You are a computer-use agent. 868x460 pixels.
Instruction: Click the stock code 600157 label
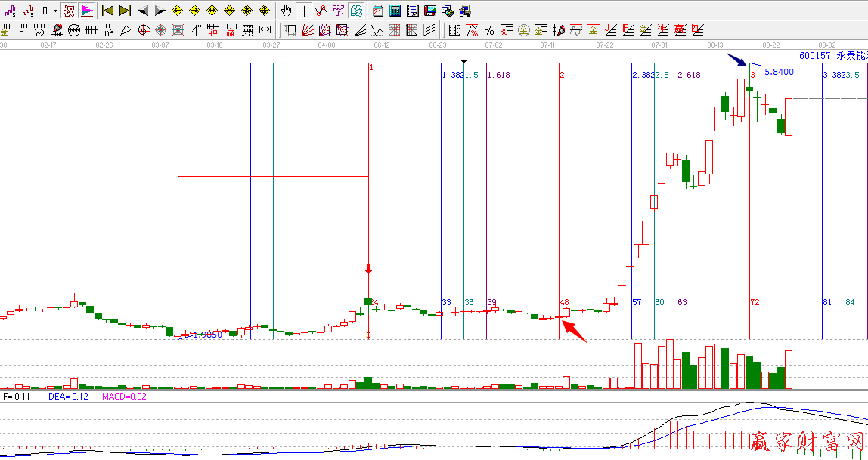coord(815,55)
